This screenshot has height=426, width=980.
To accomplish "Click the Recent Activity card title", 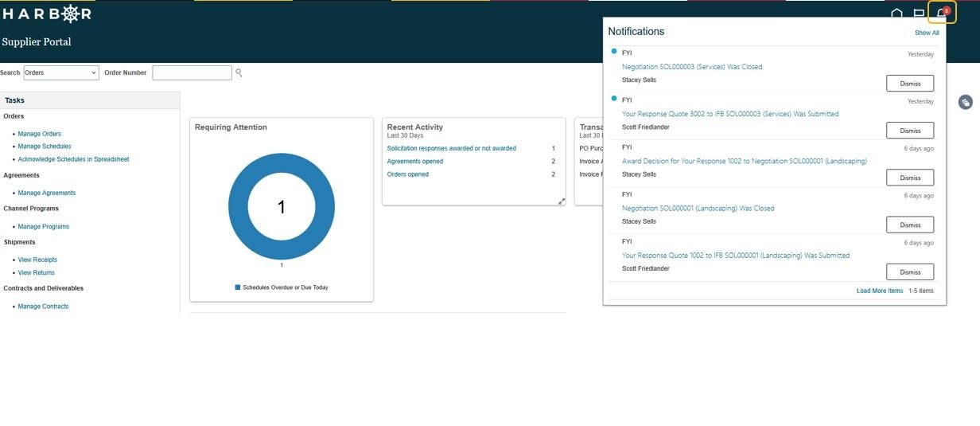I will coord(415,127).
